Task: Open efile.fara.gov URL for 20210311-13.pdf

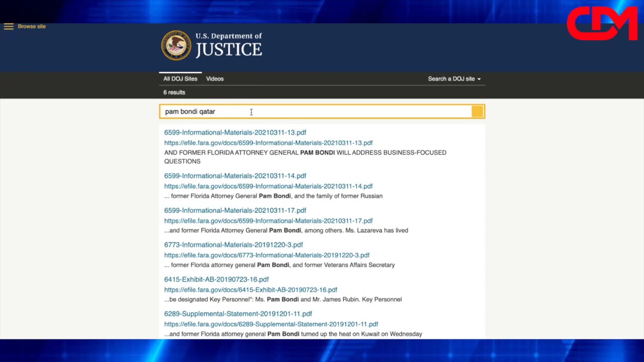Action: (x=268, y=143)
